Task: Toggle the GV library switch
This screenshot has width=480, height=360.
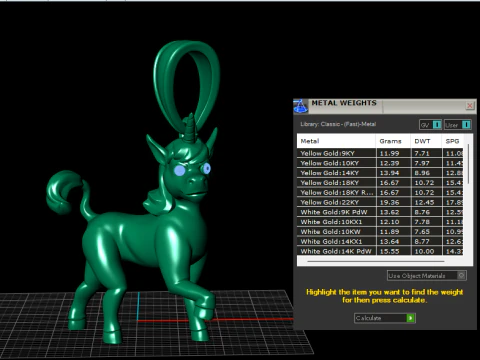Action: (430, 125)
